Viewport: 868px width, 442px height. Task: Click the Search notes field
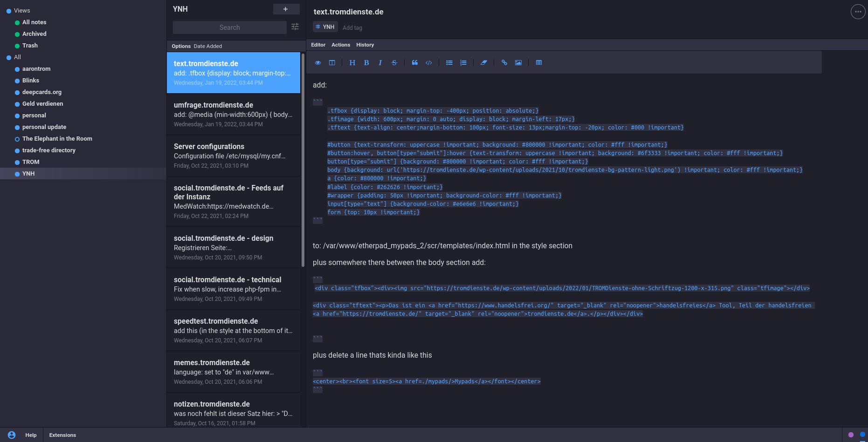point(229,27)
